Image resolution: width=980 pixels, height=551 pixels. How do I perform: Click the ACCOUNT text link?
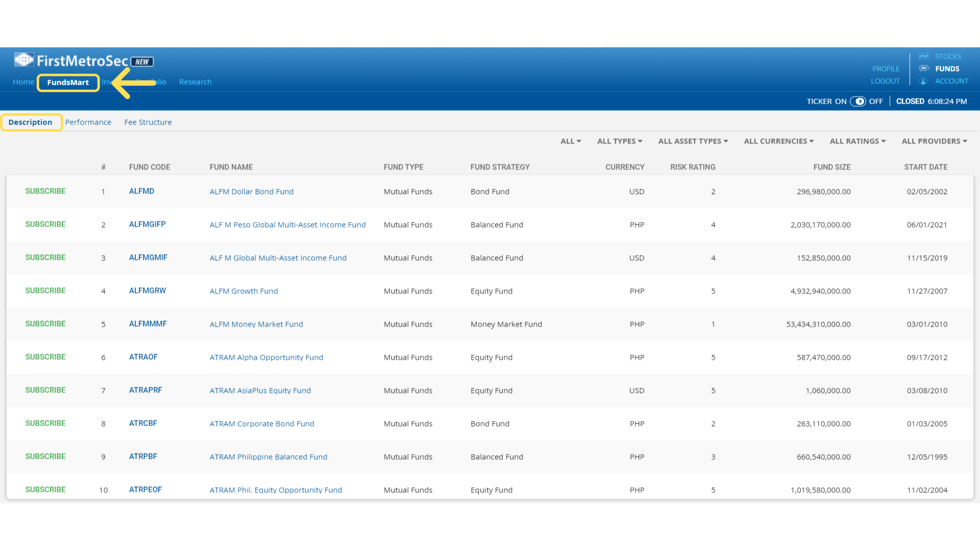coord(951,81)
